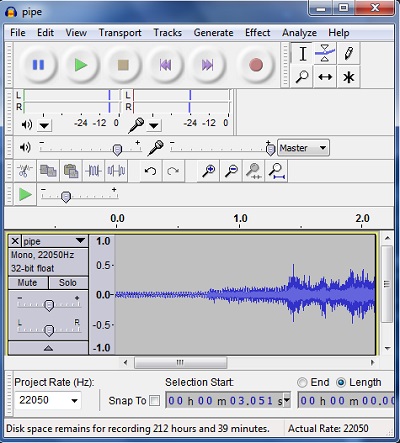Open output meter options dropdown arrow
Image resolution: width=400 pixels, height=443 pixels.
(44, 126)
